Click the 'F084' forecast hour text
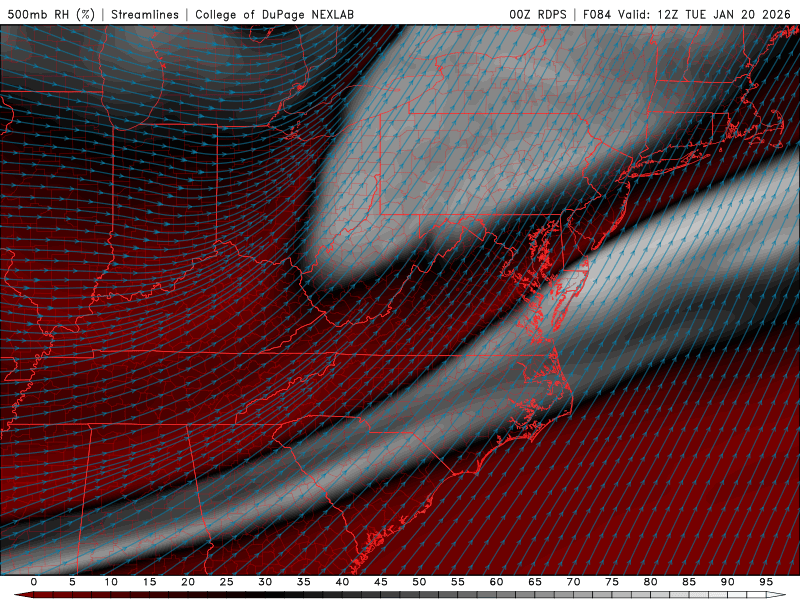Screen dimensions: 800x600 (x=596, y=14)
